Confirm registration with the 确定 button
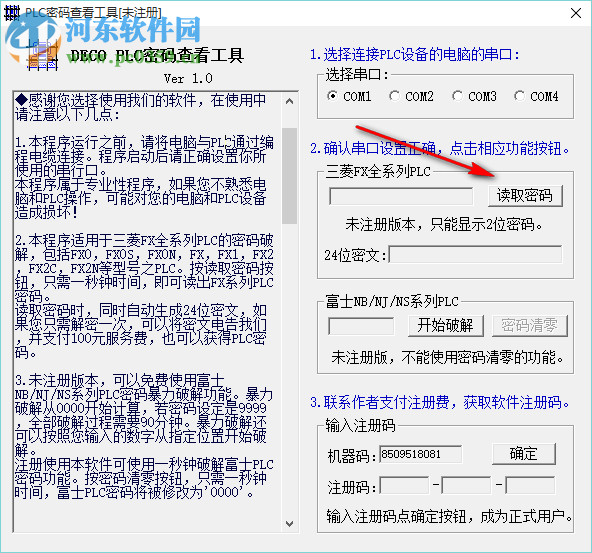 [524, 454]
